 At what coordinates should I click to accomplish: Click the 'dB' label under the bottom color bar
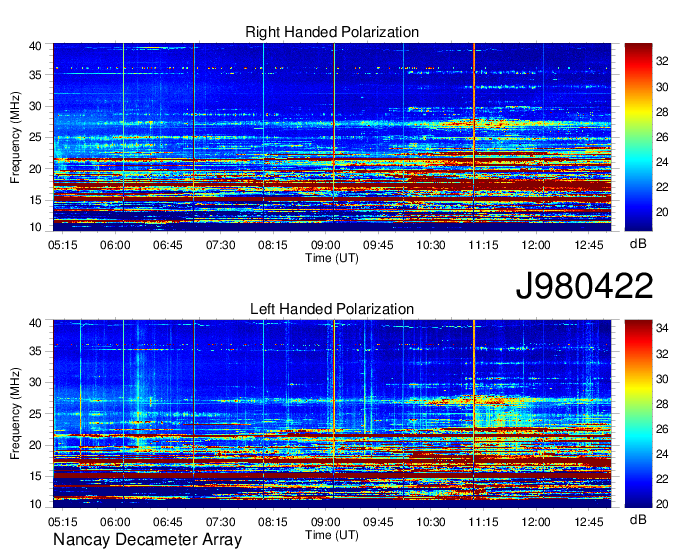[x=638, y=519]
